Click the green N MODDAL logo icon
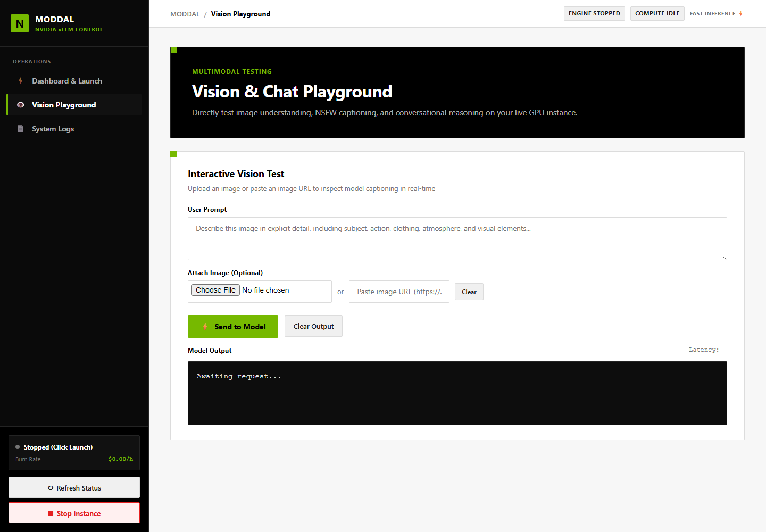 [x=20, y=23]
